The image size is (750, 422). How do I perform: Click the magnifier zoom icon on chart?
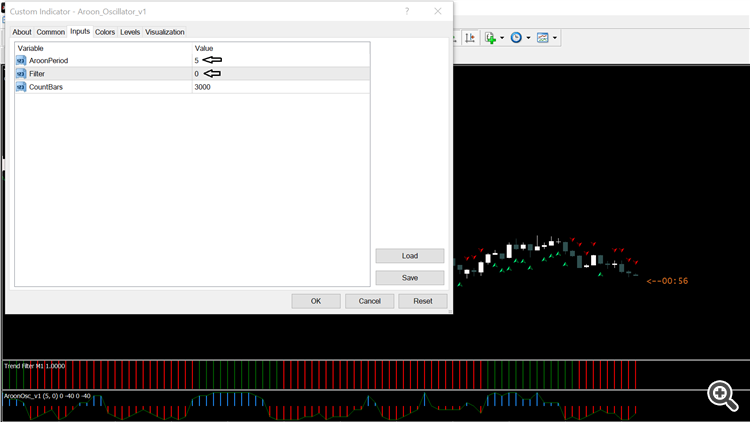723,396
